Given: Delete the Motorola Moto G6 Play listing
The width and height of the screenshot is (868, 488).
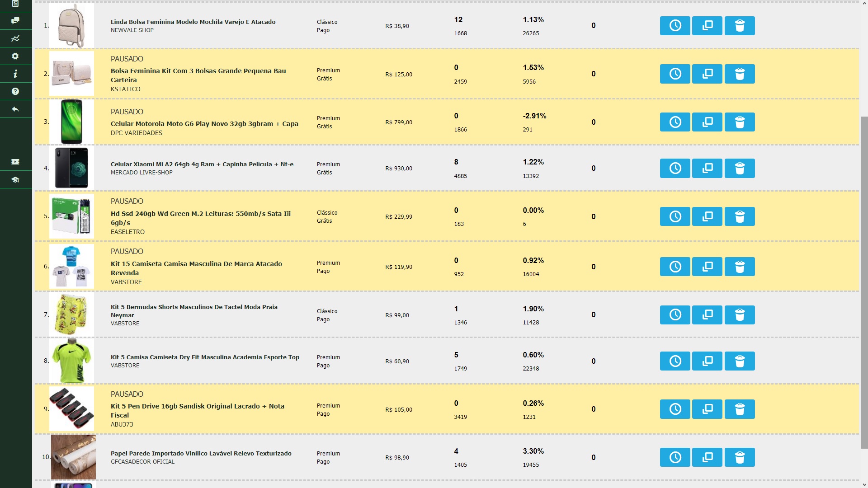Looking at the screenshot, I should click(x=740, y=122).
